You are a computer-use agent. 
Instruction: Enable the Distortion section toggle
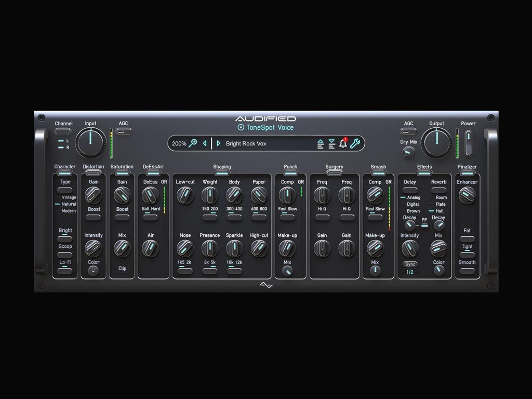(93, 174)
